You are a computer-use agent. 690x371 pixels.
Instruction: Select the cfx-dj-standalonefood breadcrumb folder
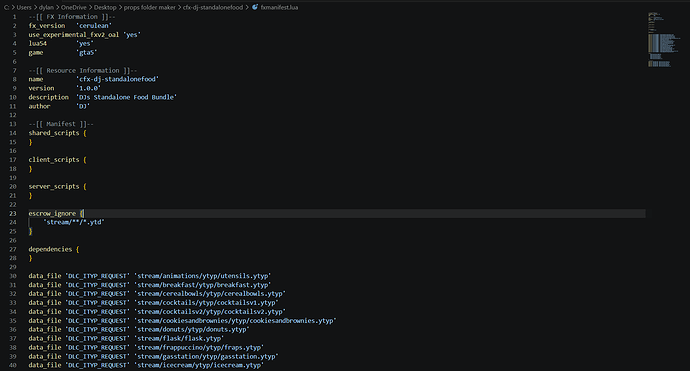tap(213, 7)
